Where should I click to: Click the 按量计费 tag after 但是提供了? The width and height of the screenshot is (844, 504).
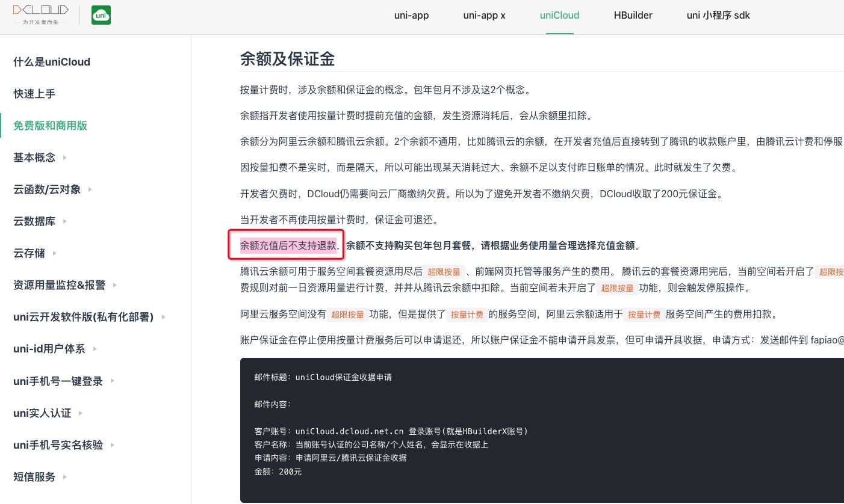467,315
